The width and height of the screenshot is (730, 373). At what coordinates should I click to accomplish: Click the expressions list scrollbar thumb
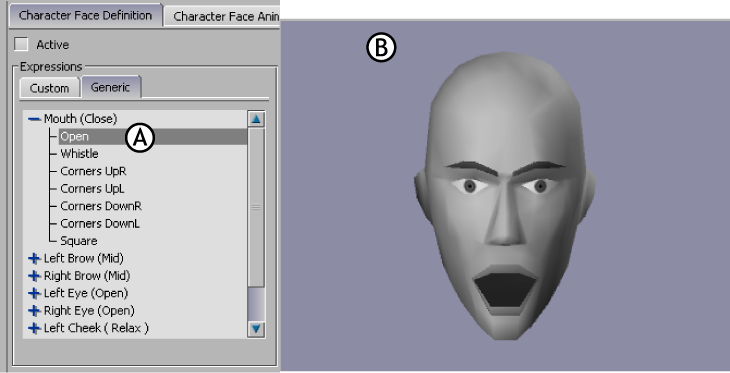pyautogui.click(x=256, y=208)
